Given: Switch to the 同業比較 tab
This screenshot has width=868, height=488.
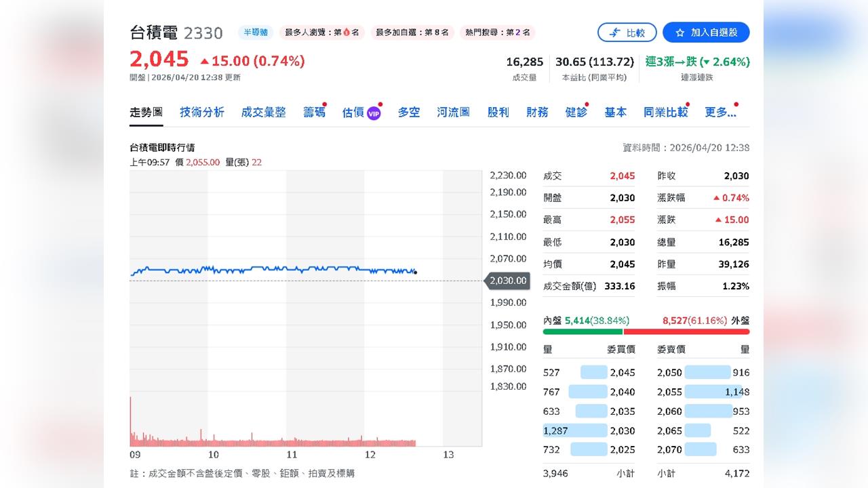Looking at the screenshot, I should click(x=665, y=113).
